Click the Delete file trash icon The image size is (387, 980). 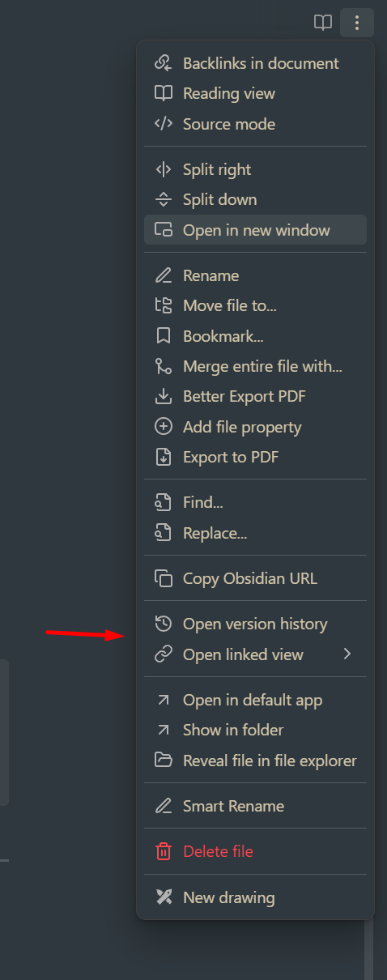coord(164,851)
